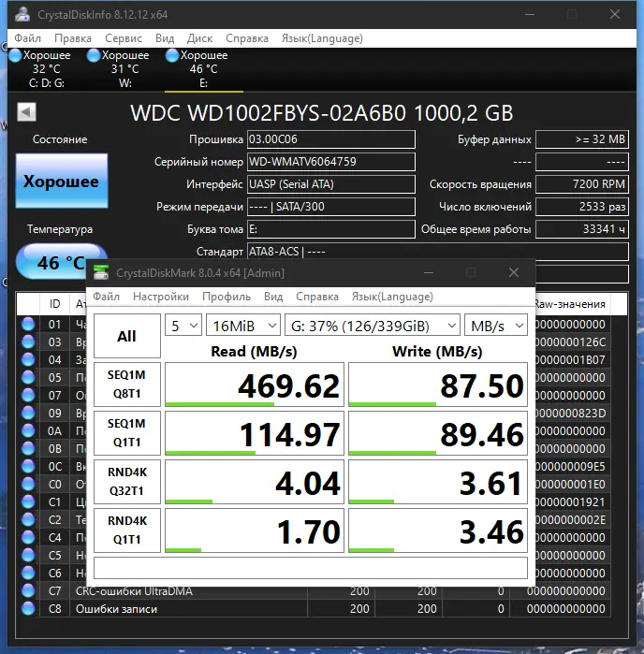Click the serial number field WD-WMATV6064759
This screenshot has width=644, height=654.
tap(331, 162)
